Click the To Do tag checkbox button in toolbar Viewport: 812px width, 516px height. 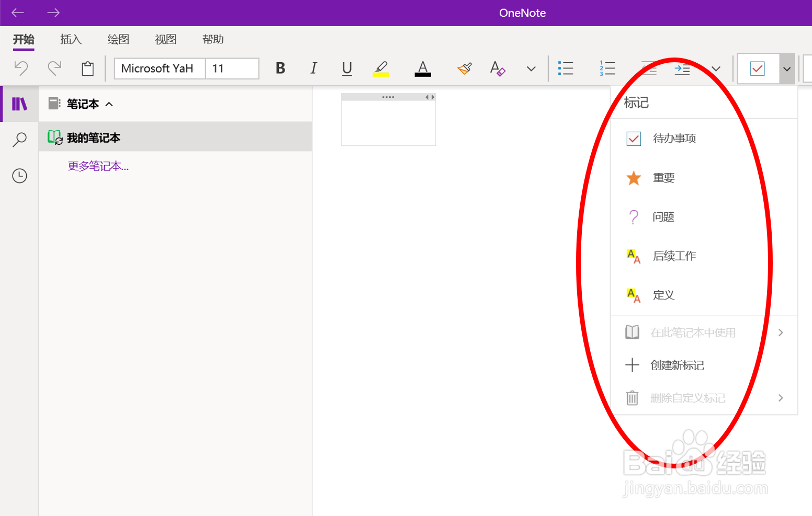pos(757,68)
